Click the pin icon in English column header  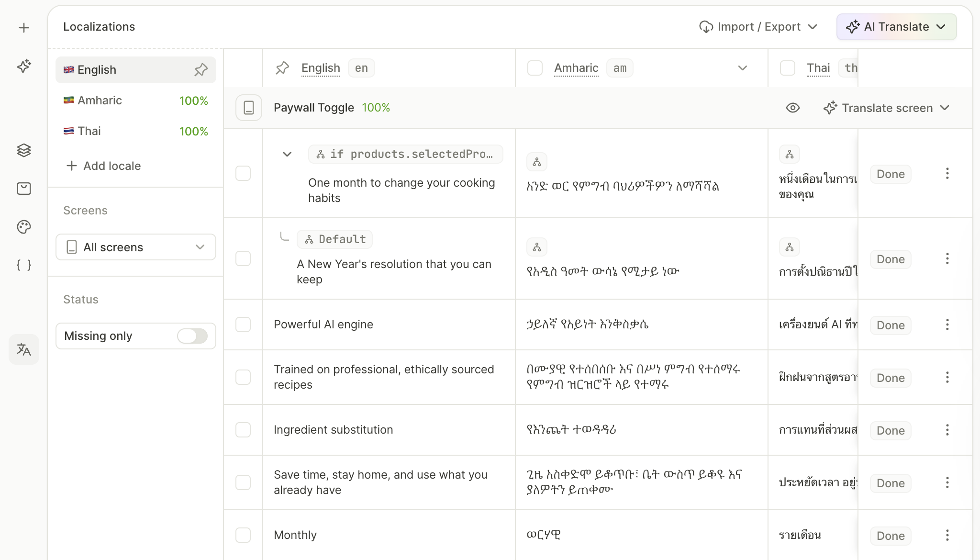coord(282,68)
